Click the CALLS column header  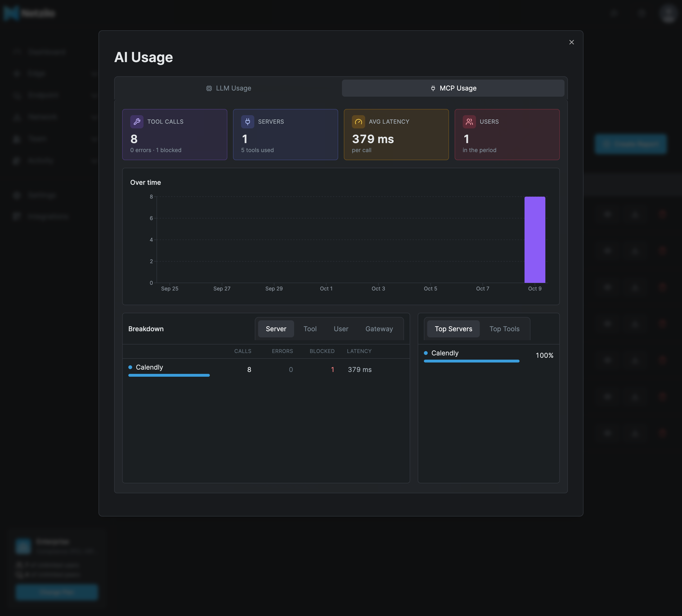(242, 351)
